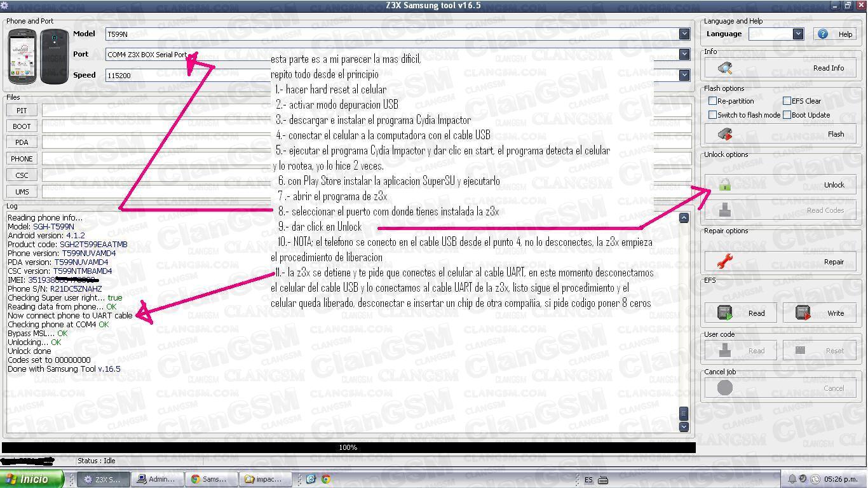Click the phone model thumbnail image
This screenshot has width=868, height=488.
[x=37, y=56]
